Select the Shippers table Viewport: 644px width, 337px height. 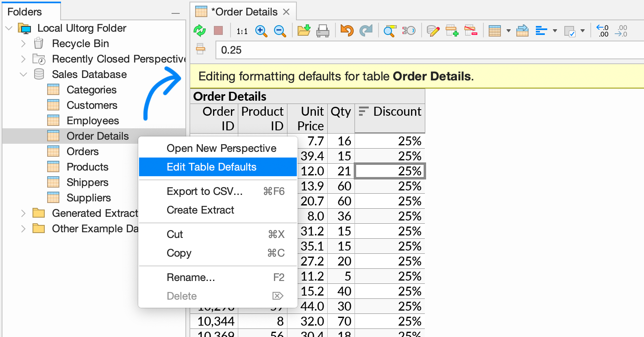tap(87, 182)
